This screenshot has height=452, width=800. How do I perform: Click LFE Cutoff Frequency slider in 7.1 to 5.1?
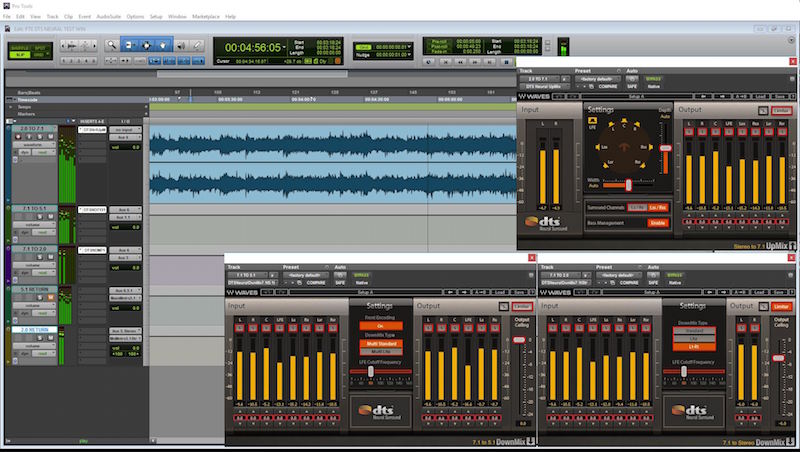pyautogui.click(x=371, y=371)
